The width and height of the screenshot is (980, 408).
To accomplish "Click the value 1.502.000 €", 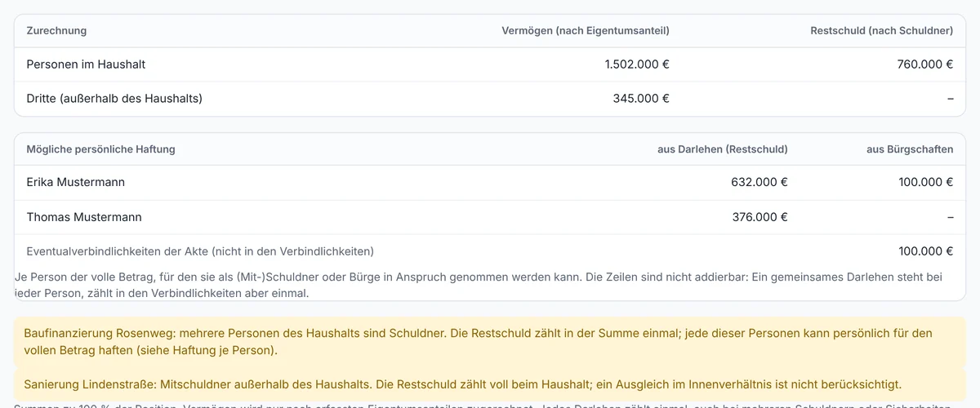I will pos(637,64).
